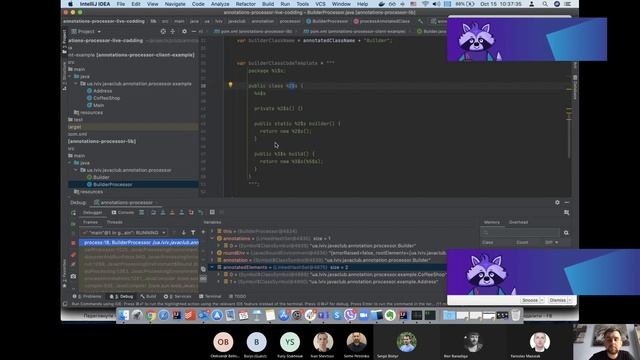The width and height of the screenshot is (640, 360).
Task: Hide the Project tool window
Action: 193,31
